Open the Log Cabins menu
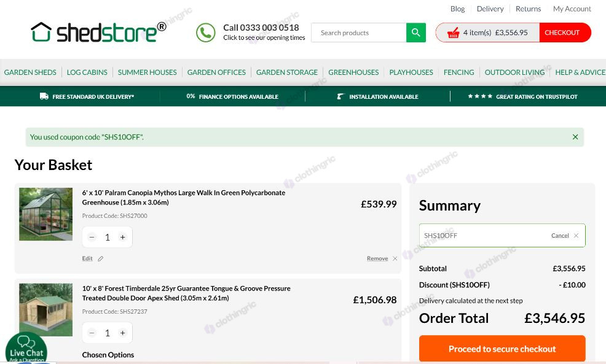Image resolution: width=606 pixels, height=364 pixels. coord(87,72)
